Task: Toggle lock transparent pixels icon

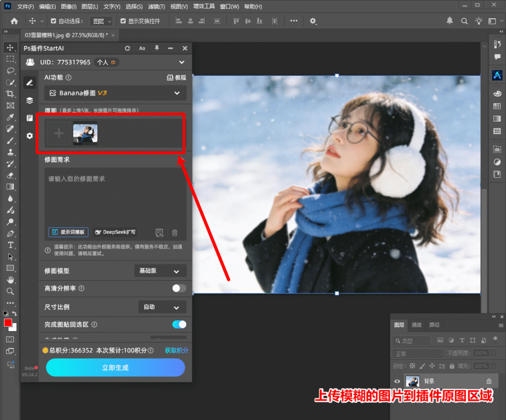Action: pos(413,366)
